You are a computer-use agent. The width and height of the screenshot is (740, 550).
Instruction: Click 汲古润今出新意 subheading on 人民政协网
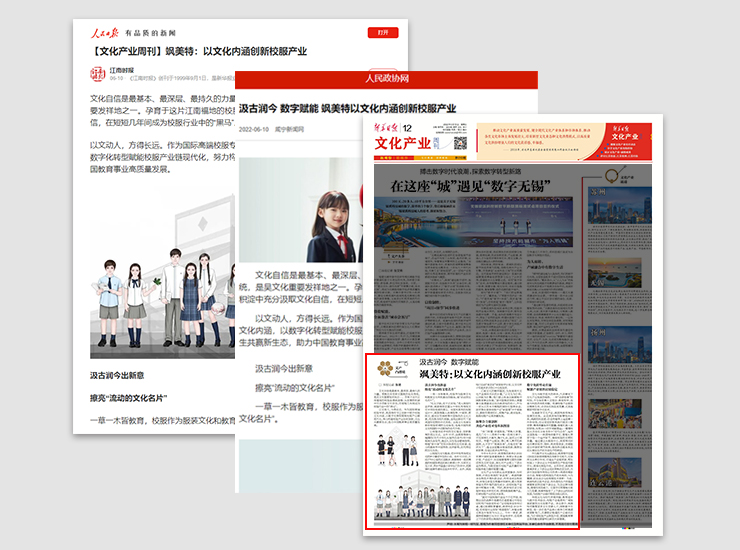coord(284,368)
